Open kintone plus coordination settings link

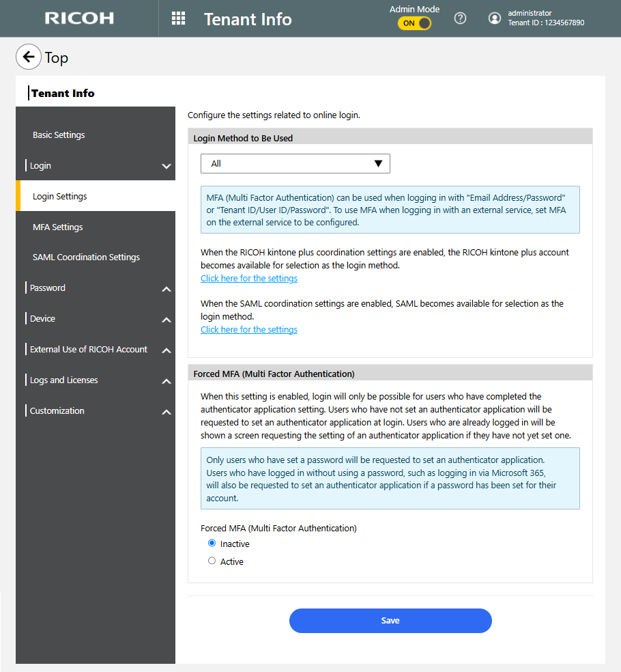click(x=249, y=279)
